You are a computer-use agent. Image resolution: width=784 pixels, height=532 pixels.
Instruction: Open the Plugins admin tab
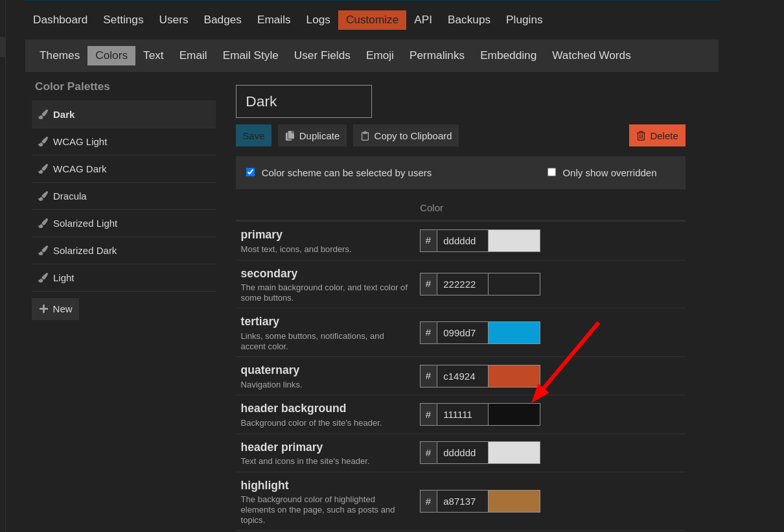[x=524, y=19]
